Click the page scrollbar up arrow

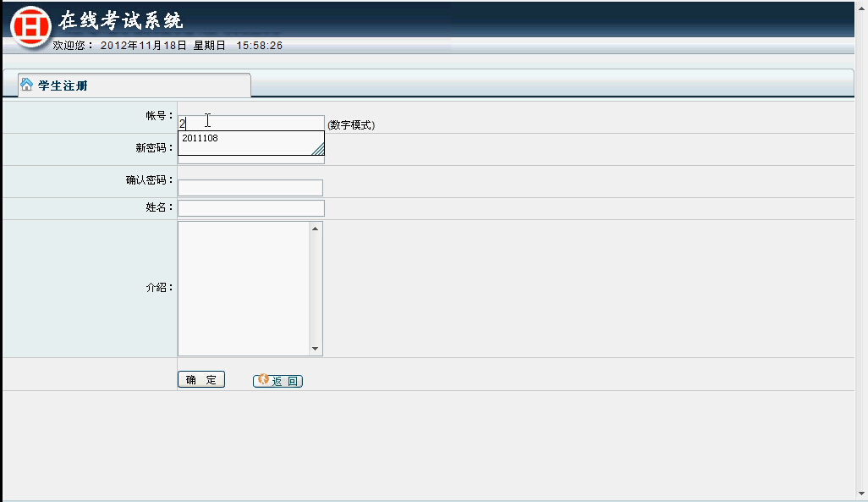(x=861, y=8)
